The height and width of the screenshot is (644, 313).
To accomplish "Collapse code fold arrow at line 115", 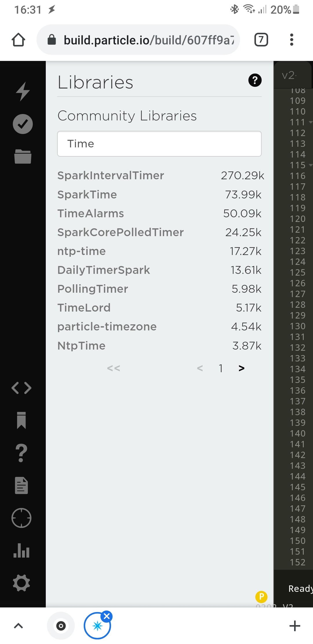I will 311,165.
